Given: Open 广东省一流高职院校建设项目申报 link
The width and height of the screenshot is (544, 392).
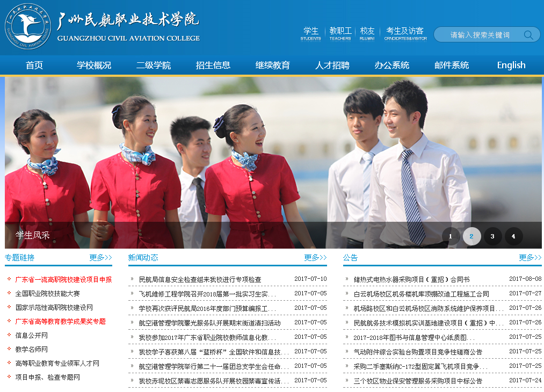Looking at the screenshot, I should click(x=63, y=280).
